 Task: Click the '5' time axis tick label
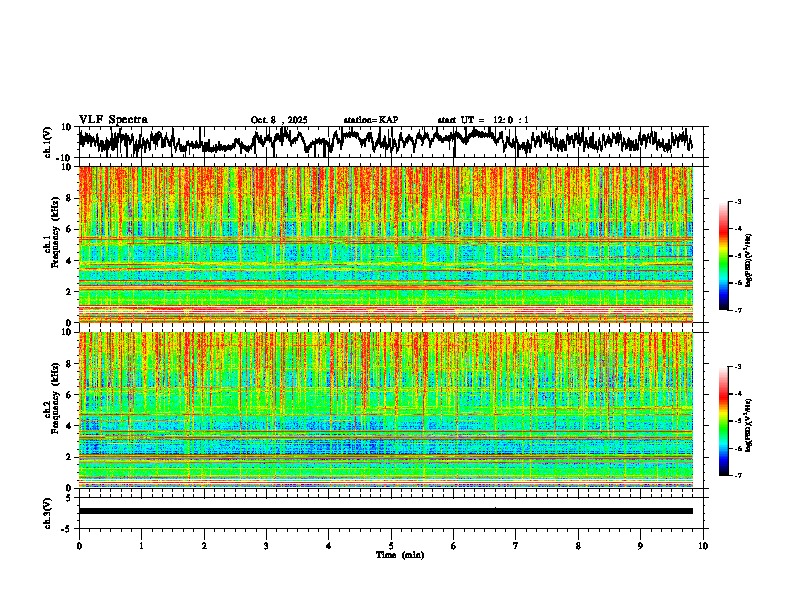click(x=391, y=546)
